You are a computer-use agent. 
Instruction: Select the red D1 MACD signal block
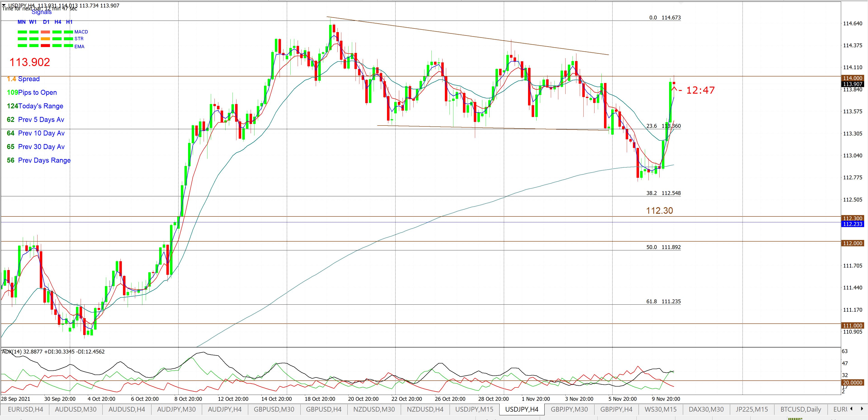(45, 32)
